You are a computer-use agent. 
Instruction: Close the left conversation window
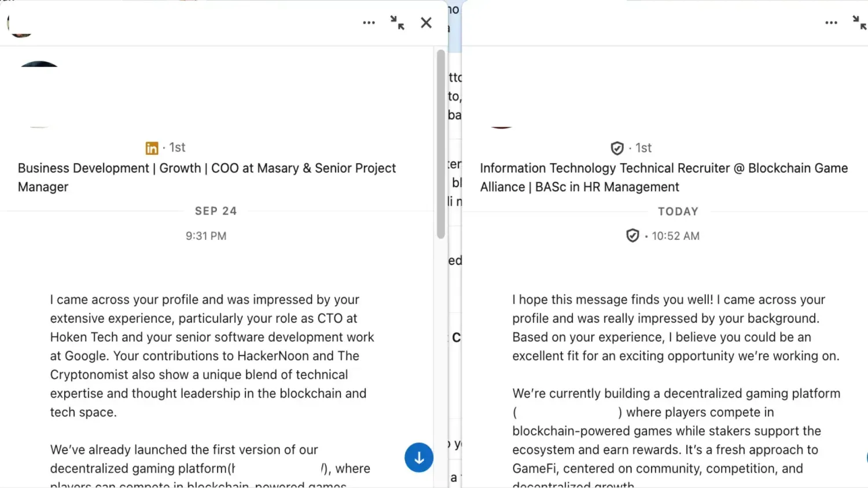tap(426, 23)
